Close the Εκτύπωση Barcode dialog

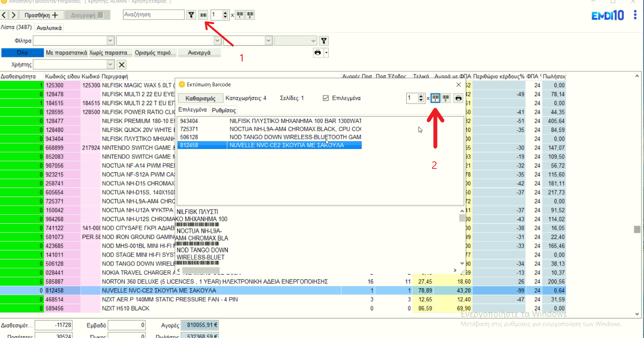pos(458,84)
